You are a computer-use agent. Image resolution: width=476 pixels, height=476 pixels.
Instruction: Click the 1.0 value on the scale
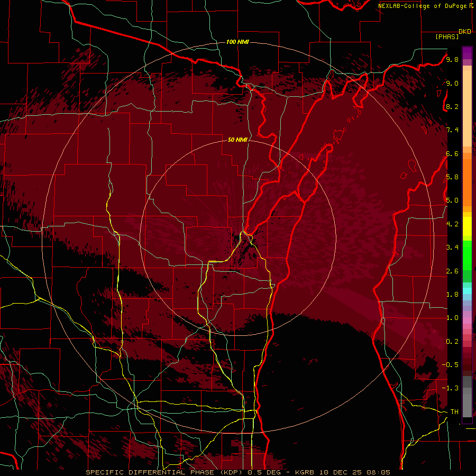pyautogui.click(x=452, y=318)
